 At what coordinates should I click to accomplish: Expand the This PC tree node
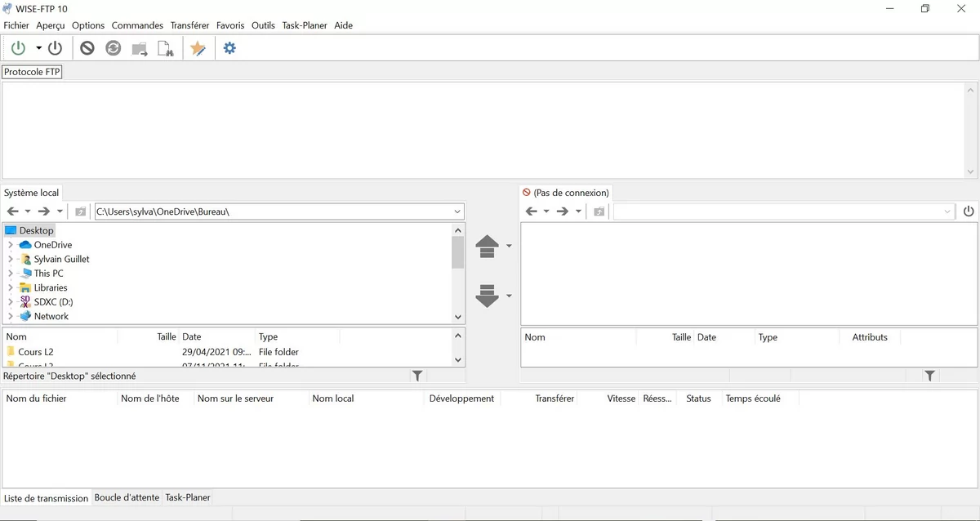coord(10,274)
